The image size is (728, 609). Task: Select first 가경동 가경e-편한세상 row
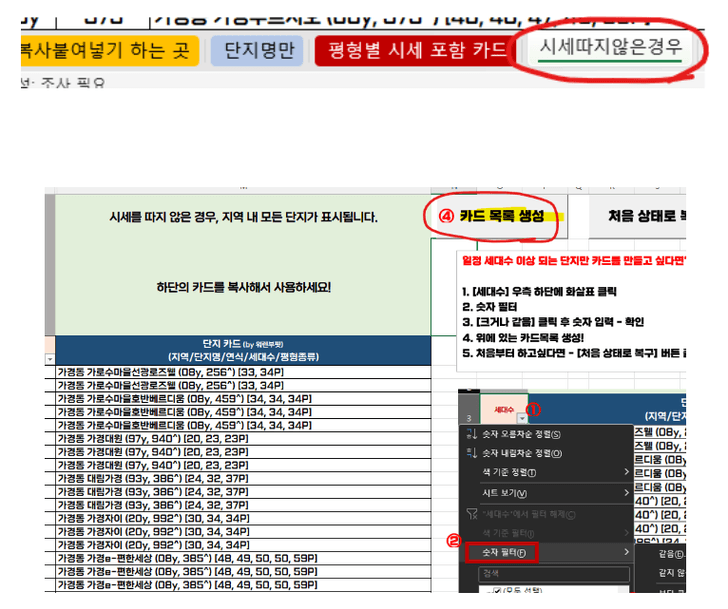243,558
